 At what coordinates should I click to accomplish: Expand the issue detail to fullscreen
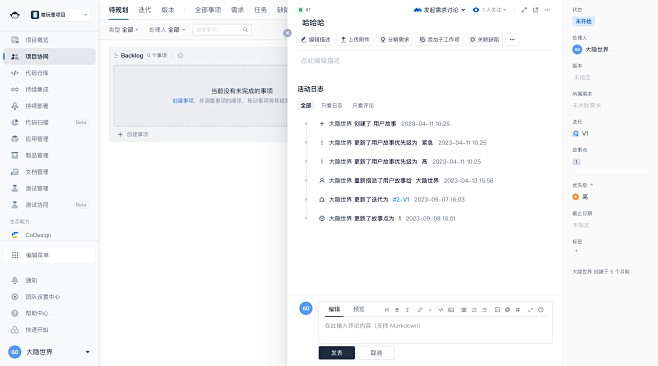[x=524, y=10]
